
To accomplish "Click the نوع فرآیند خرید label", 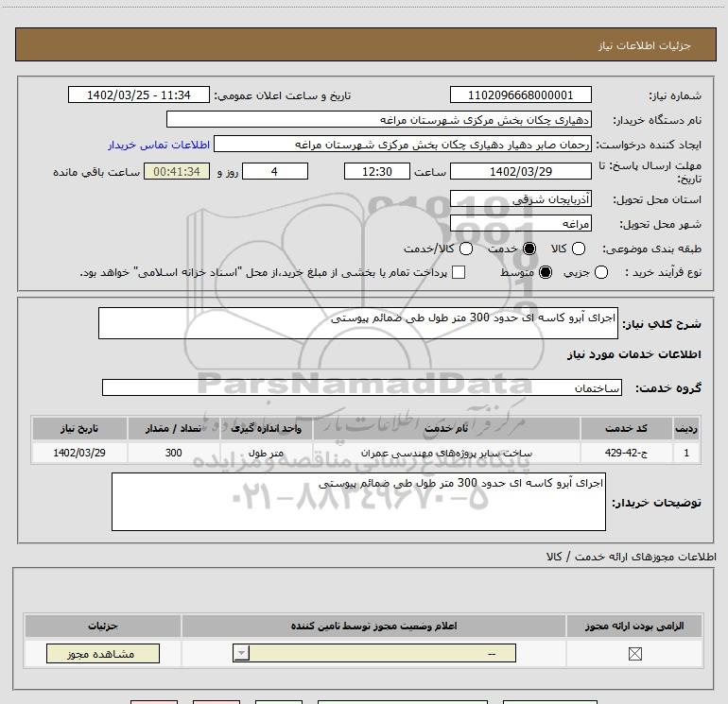I will pos(664,272).
